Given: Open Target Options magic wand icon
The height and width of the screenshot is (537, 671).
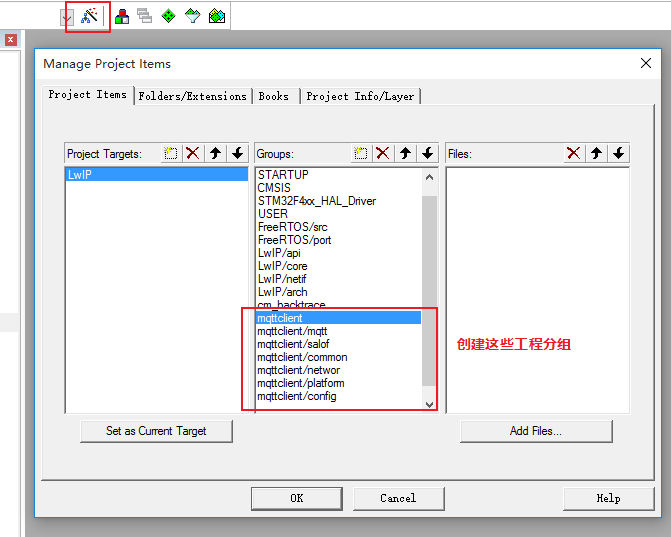Looking at the screenshot, I should [89, 16].
